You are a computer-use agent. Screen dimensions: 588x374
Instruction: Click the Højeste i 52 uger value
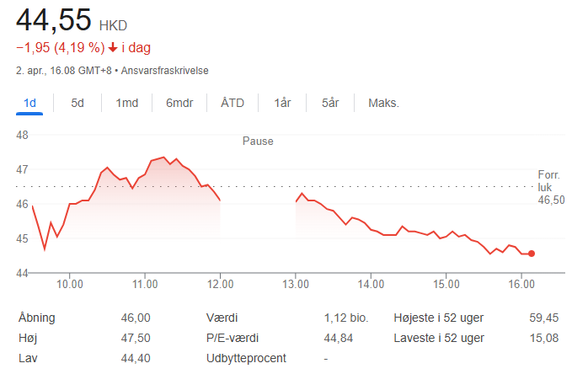[543, 318]
